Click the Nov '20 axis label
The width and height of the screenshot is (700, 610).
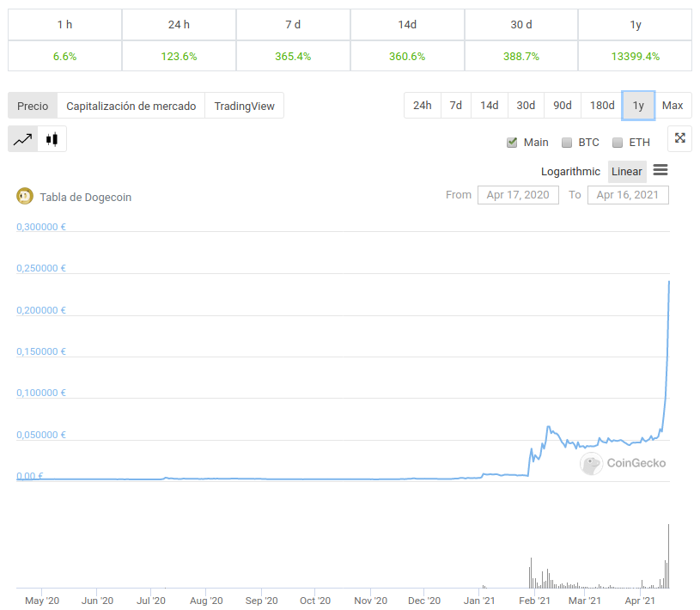tap(370, 601)
